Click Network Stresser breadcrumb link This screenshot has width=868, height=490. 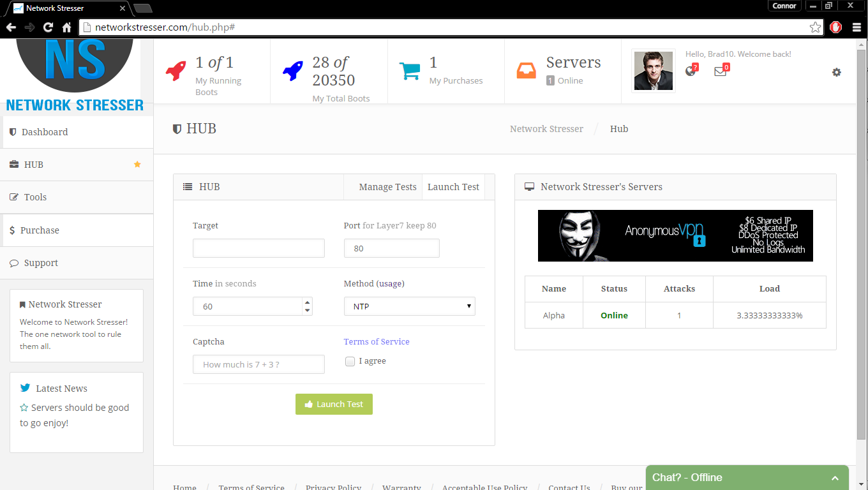[x=546, y=129]
